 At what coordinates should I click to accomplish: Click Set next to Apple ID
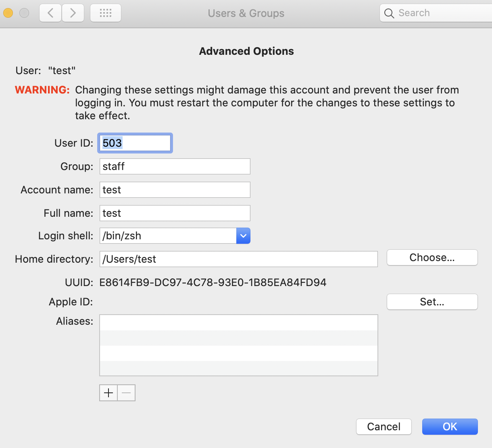(432, 301)
